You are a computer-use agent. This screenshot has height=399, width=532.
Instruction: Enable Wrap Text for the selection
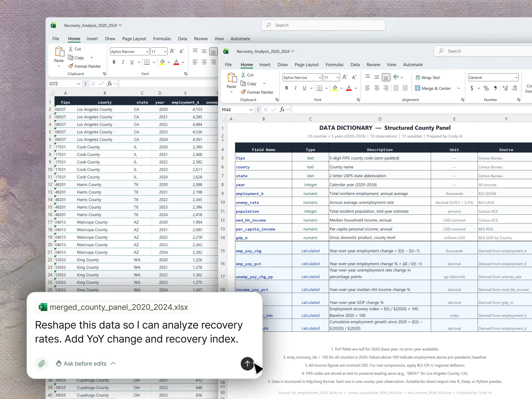pyautogui.click(x=428, y=78)
